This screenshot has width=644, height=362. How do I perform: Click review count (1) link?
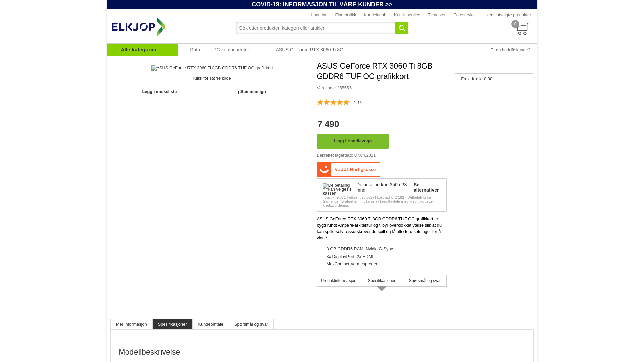[x=360, y=102]
